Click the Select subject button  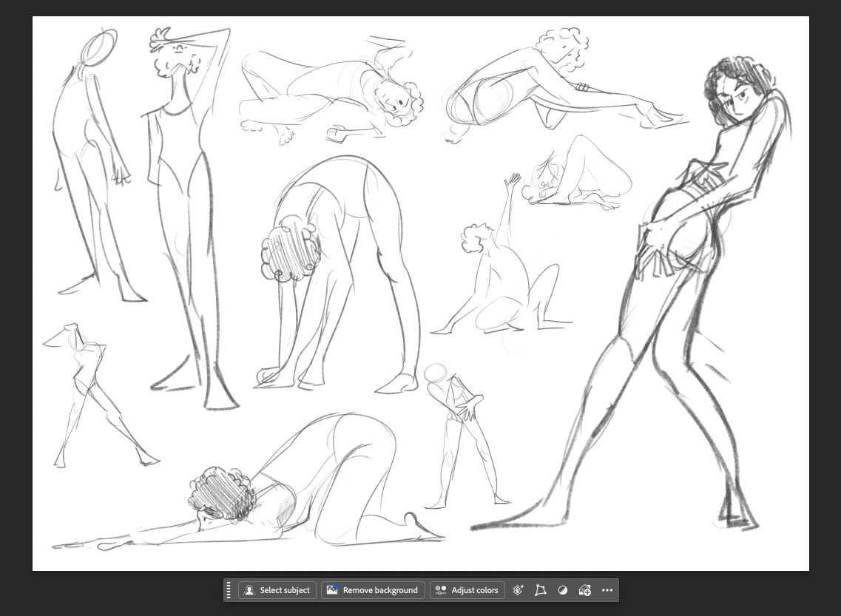(x=277, y=590)
